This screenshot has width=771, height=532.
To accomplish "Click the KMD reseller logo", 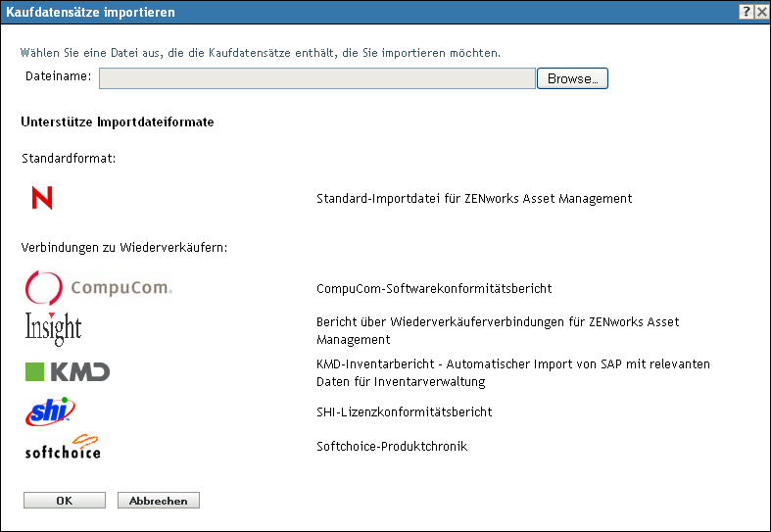I will pos(68,372).
